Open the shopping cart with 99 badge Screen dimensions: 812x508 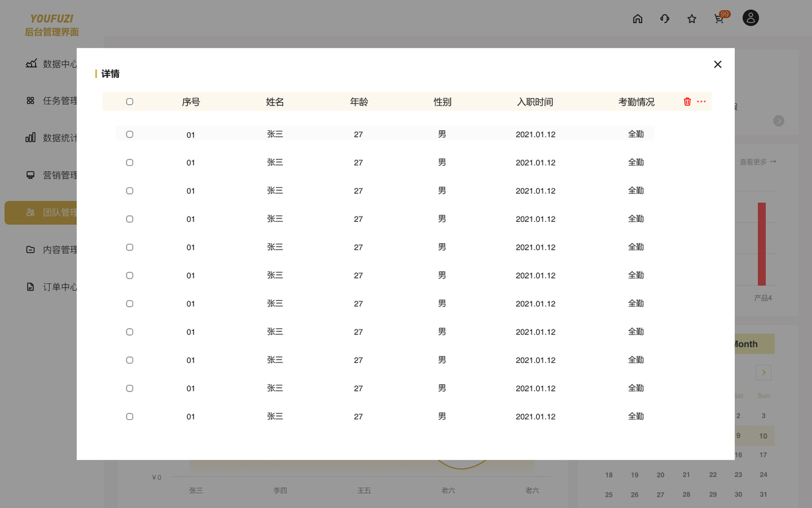[720, 17]
